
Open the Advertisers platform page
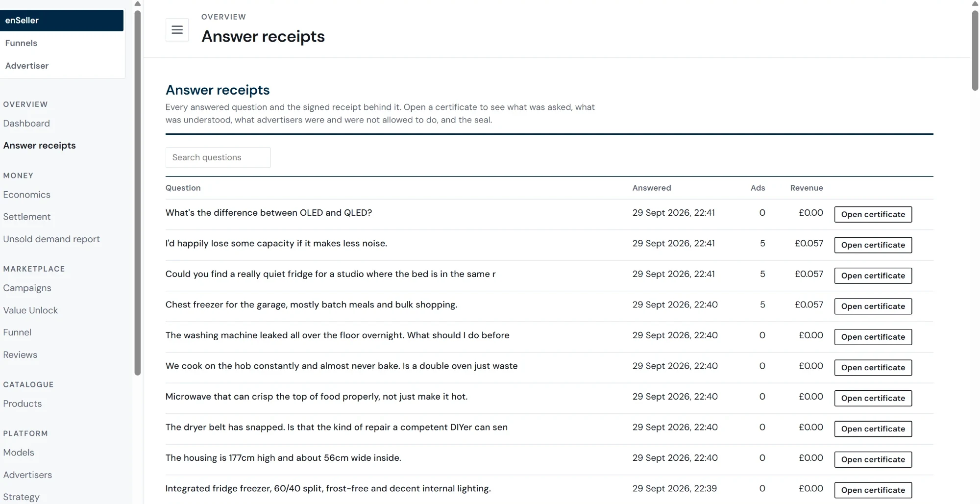click(27, 475)
